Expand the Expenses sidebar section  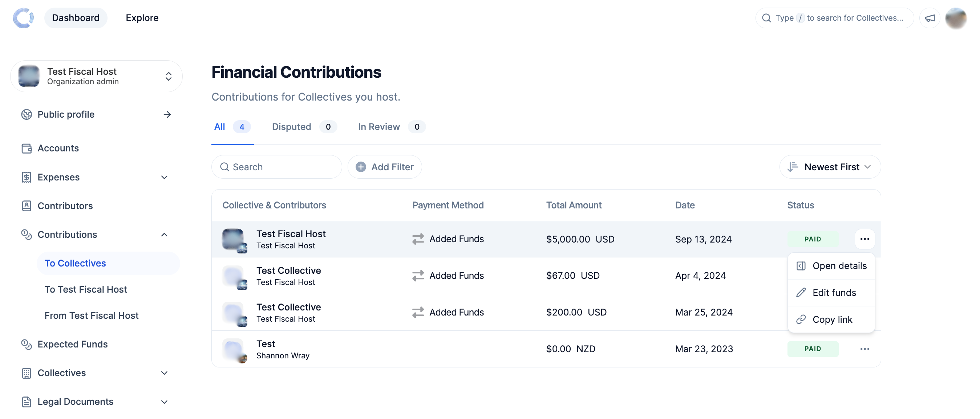pyautogui.click(x=164, y=177)
